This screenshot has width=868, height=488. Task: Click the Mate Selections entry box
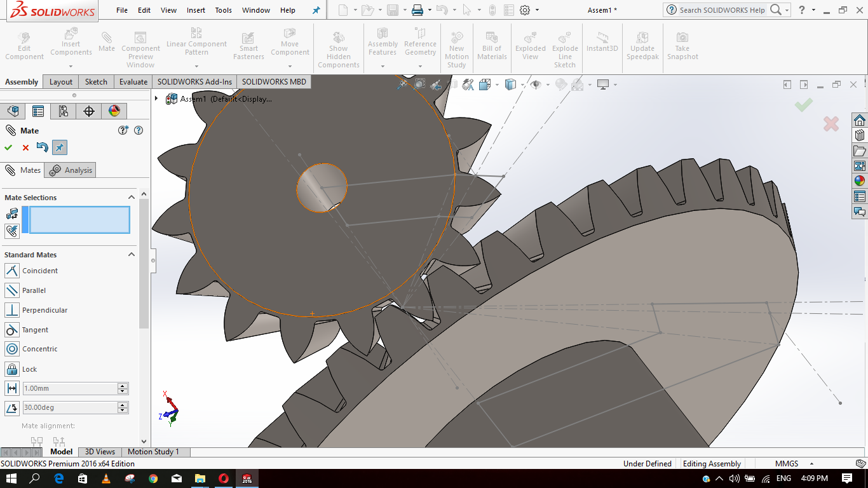click(79, 220)
